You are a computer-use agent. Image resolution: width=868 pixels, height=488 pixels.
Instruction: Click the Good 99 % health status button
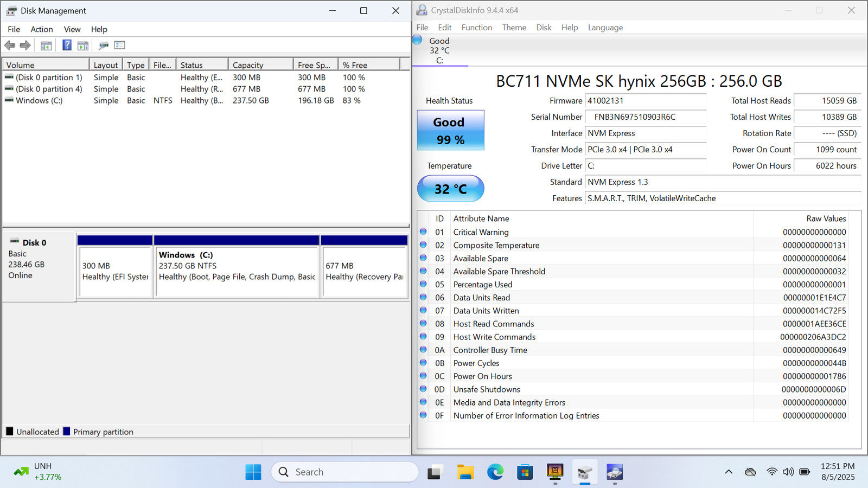[x=450, y=131]
